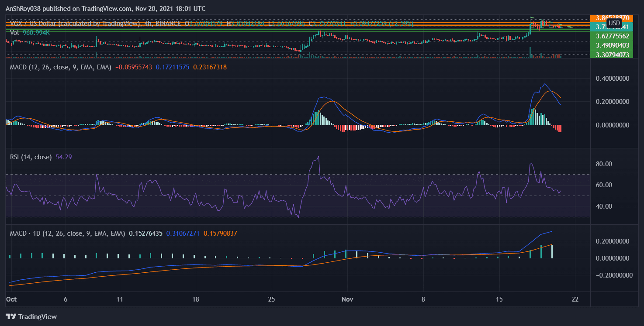Click the RSI value 54.29
This screenshot has width=644, height=326.
coord(64,156)
